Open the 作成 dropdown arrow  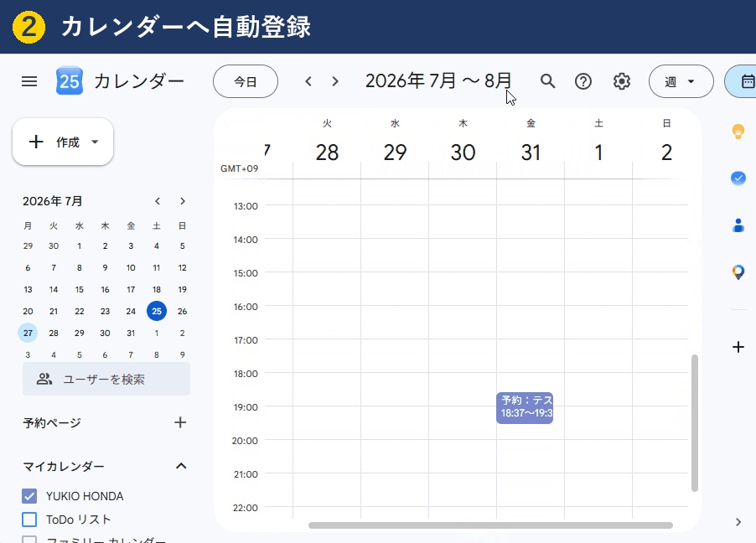tap(95, 142)
